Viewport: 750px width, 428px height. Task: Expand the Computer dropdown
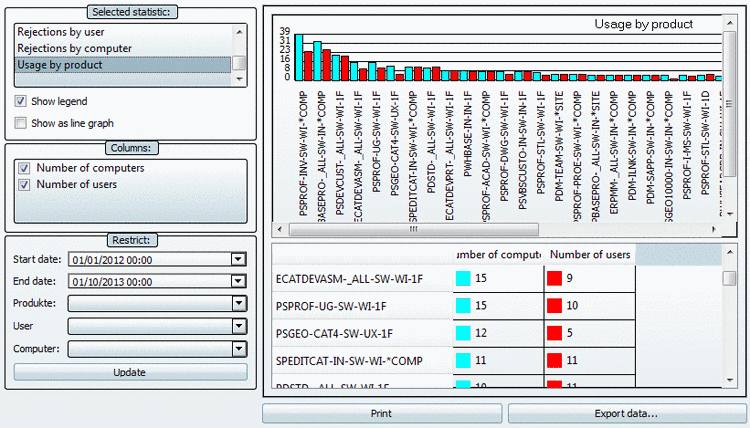pyautogui.click(x=238, y=349)
